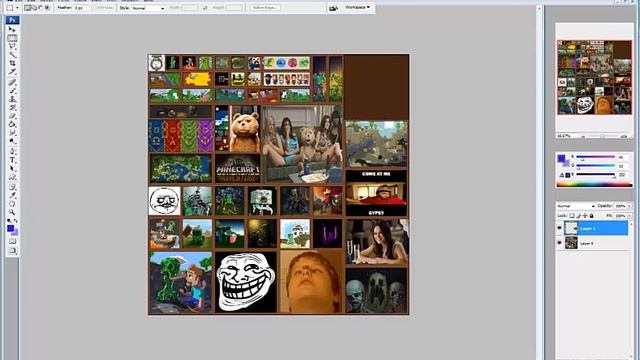Open the layer blend mode dropdown
This screenshot has height=360, width=640.
pos(576,206)
